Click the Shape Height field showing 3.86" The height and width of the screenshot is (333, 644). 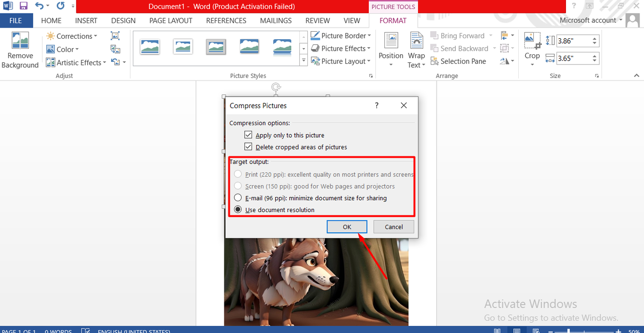click(x=574, y=41)
